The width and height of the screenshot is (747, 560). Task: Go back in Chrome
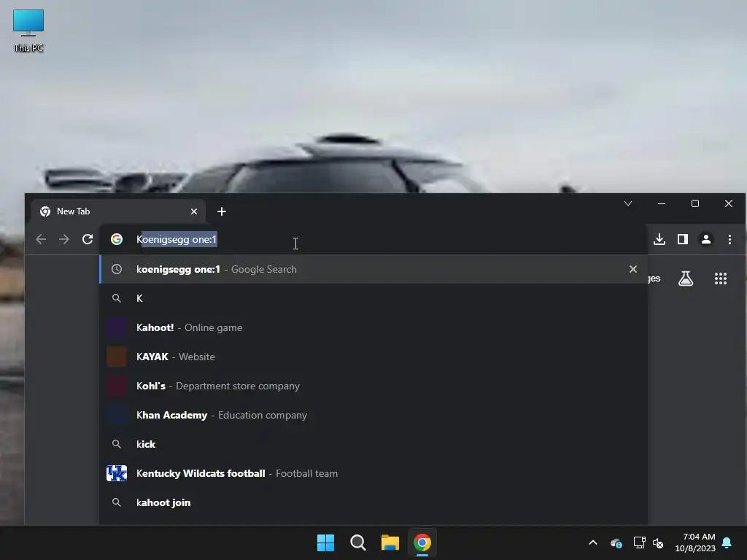pos(41,239)
